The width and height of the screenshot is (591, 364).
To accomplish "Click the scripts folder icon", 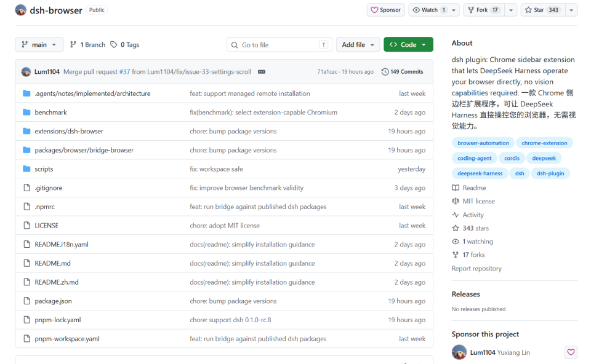I will [x=26, y=168].
